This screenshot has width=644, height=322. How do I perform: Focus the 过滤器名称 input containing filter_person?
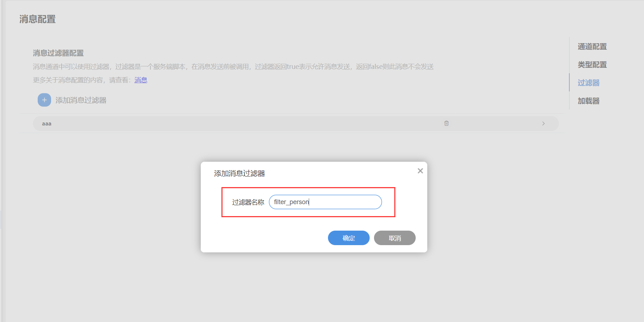pos(325,202)
